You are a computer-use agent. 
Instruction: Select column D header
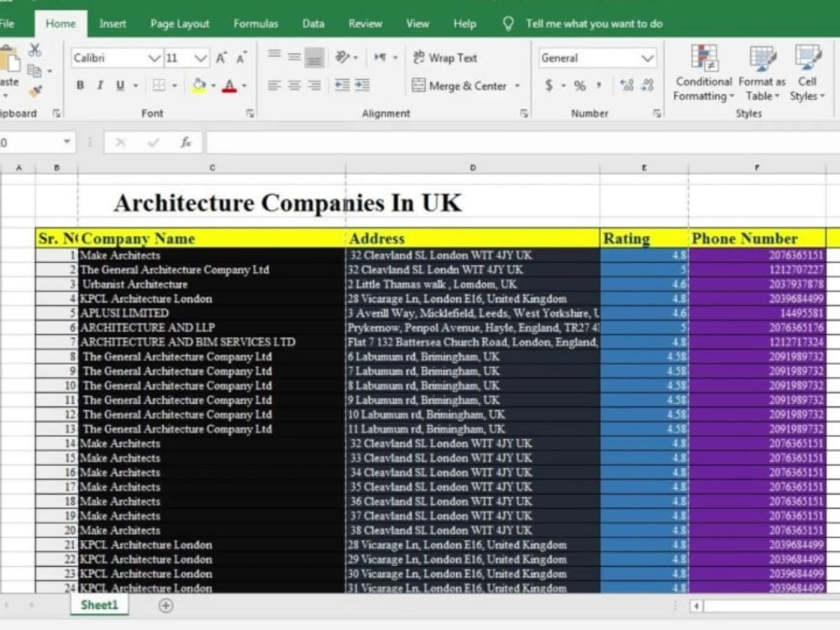(x=472, y=168)
